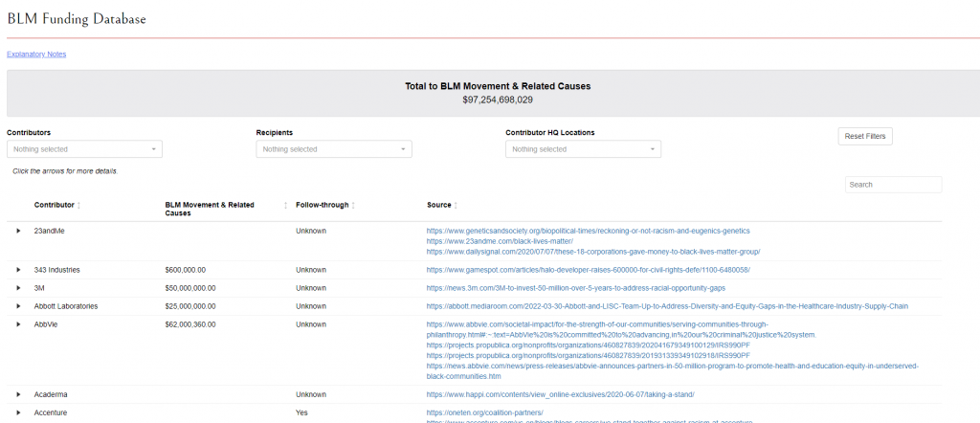Open the abbott.mediaroom.com source link
Image resolution: width=980 pixels, height=423 pixels.
click(667, 306)
